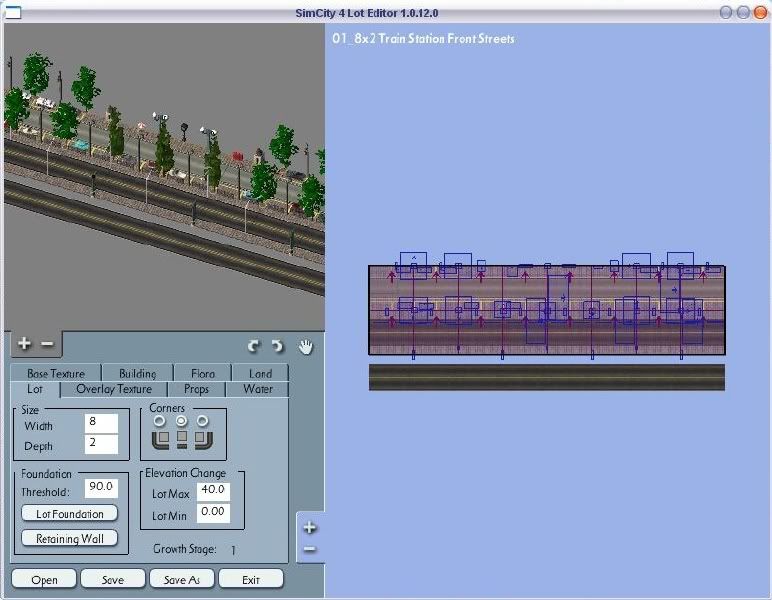
Task: Click the Save button
Action: click(113, 579)
